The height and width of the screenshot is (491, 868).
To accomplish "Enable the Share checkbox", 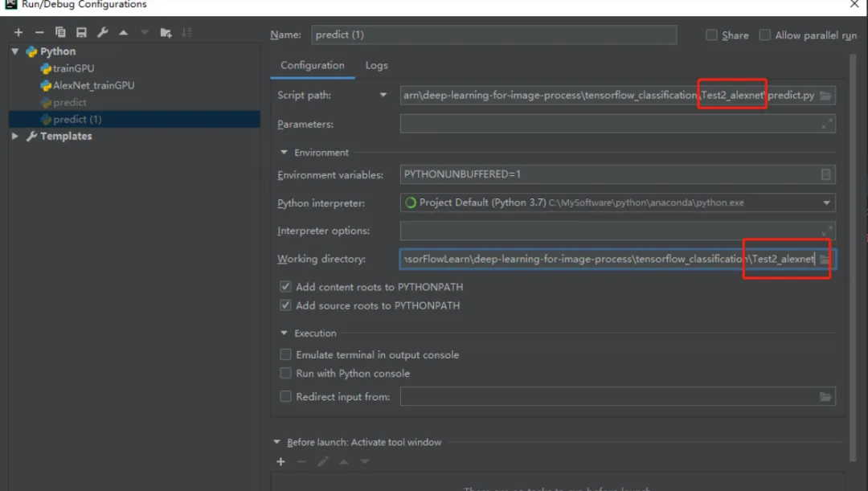I will [x=711, y=35].
